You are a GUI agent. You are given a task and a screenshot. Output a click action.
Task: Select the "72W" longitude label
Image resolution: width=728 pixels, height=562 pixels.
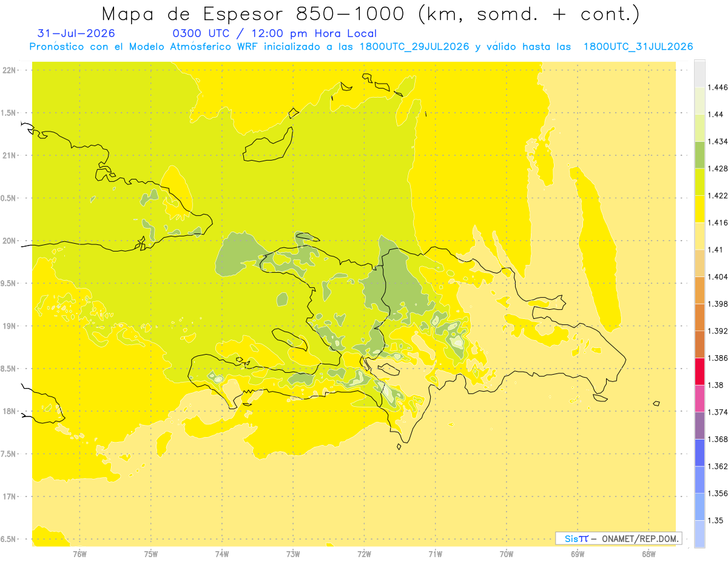click(x=364, y=554)
